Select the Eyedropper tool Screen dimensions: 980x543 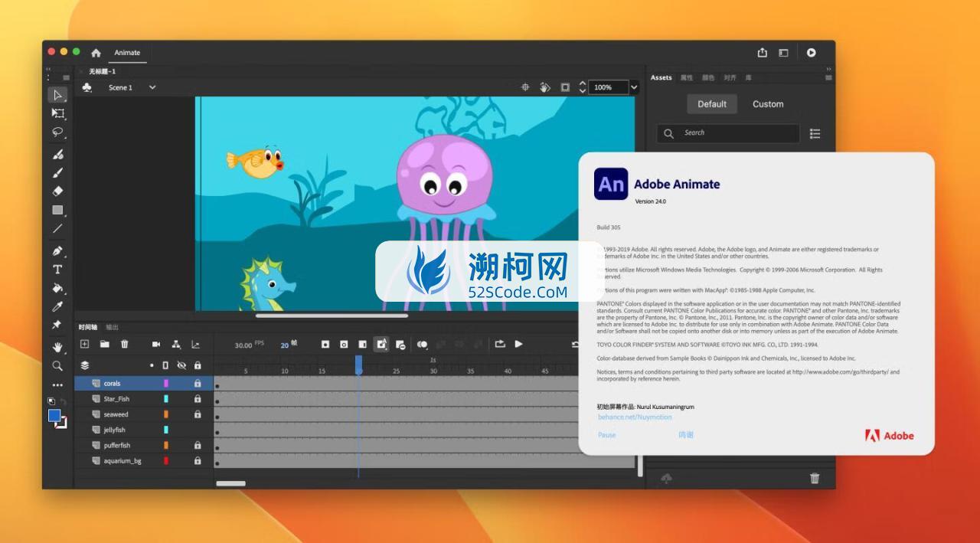click(57, 307)
